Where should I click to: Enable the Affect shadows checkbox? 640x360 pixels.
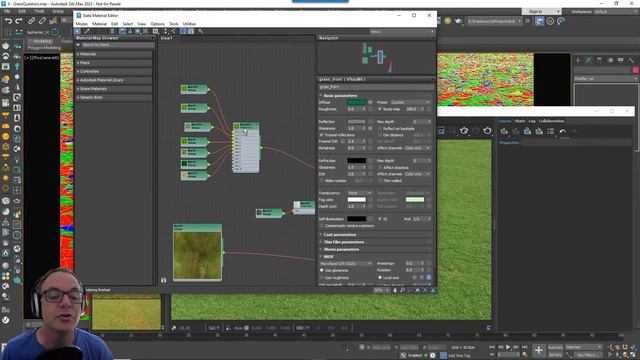point(380,167)
